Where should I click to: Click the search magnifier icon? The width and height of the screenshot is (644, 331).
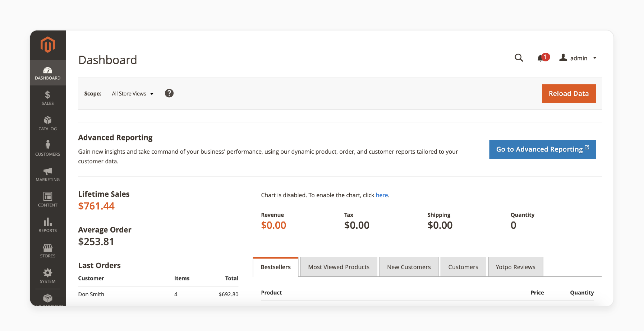pos(519,58)
